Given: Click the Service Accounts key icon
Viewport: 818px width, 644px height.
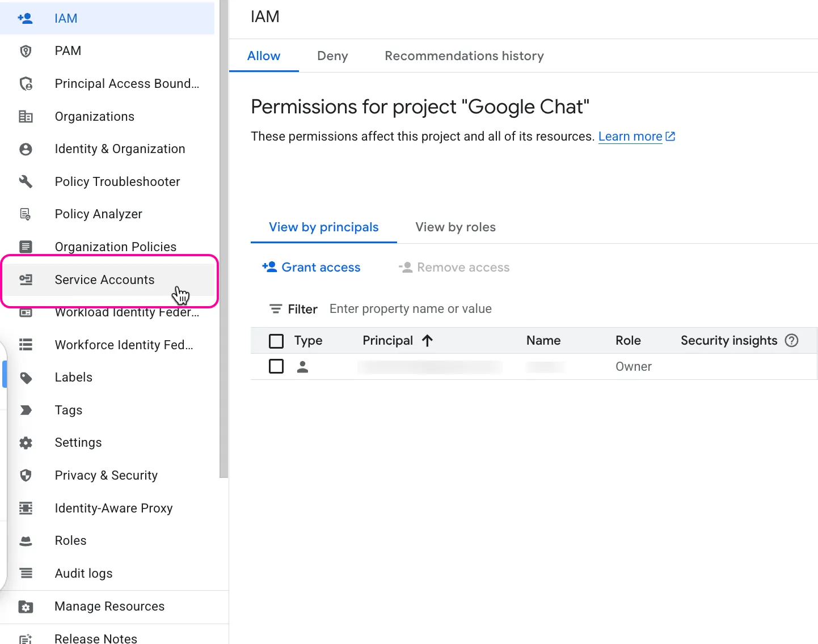Looking at the screenshot, I should pos(26,279).
